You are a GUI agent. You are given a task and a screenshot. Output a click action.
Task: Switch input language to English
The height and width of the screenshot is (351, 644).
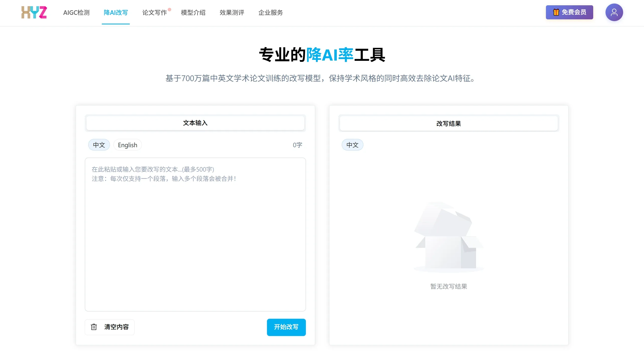coord(127,145)
